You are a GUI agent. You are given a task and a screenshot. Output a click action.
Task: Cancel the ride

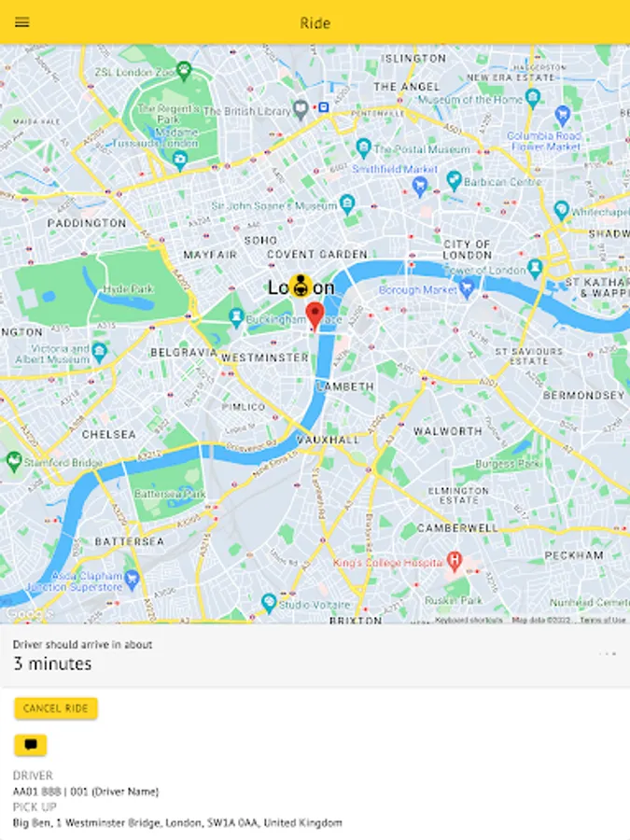point(56,708)
